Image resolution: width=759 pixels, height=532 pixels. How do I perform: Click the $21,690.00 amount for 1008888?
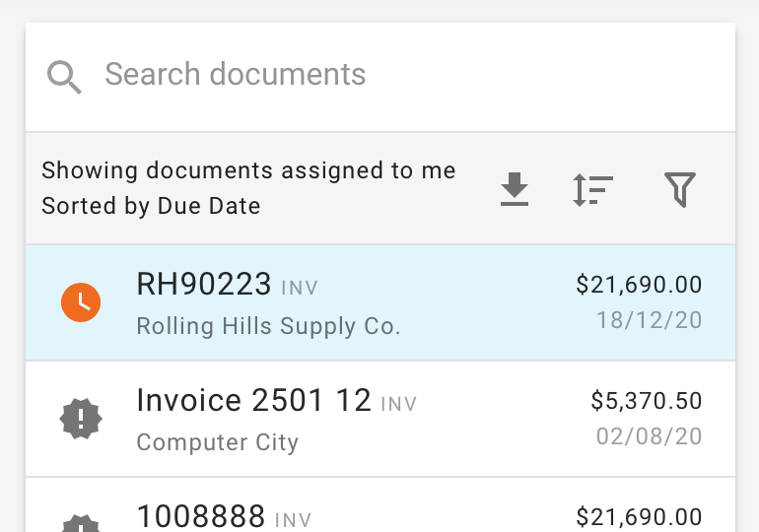639,517
